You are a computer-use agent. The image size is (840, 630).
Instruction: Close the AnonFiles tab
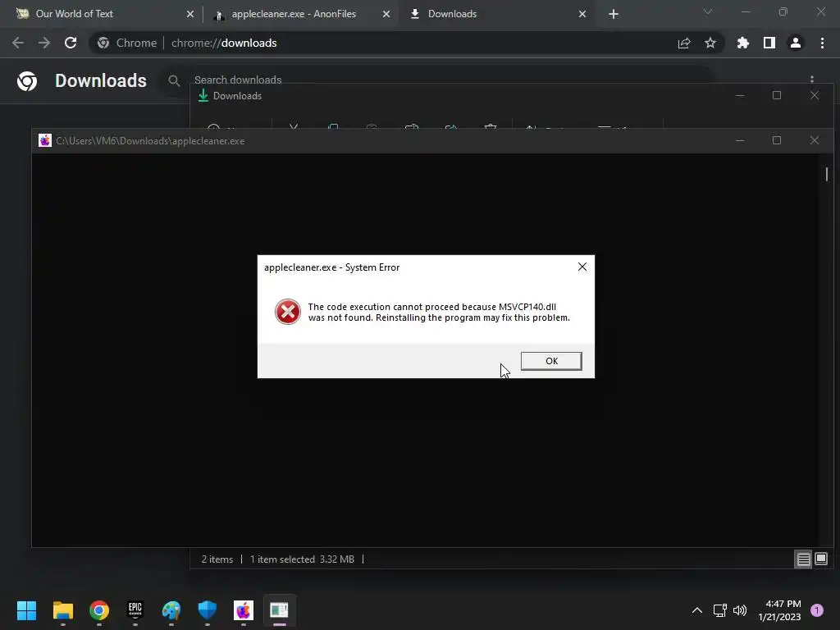point(386,14)
